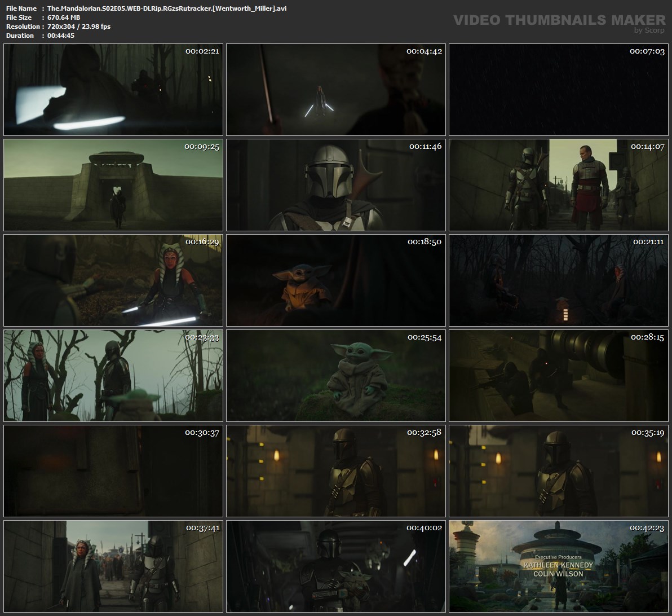672x616 pixels.
Task: Select the thumbnail stamped 00:23:33
Action: pyautogui.click(x=113, y=376)
